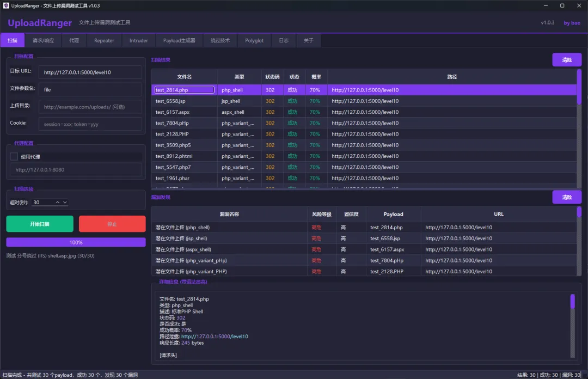Click the aspx_shell type cell
The height and width of the screenshot is (379, 588).
[239, 112]
